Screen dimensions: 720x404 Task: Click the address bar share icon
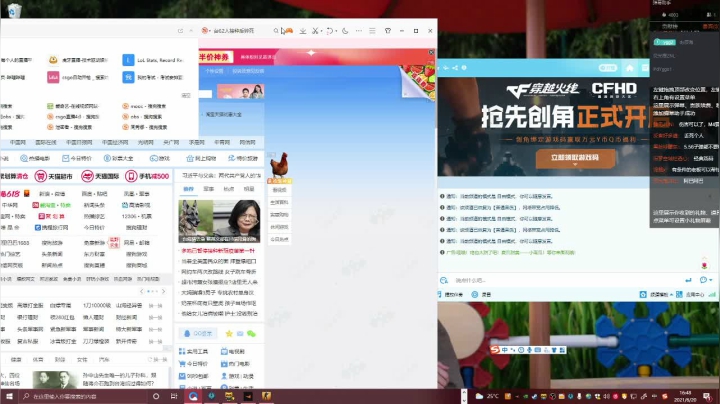[180, 31]
